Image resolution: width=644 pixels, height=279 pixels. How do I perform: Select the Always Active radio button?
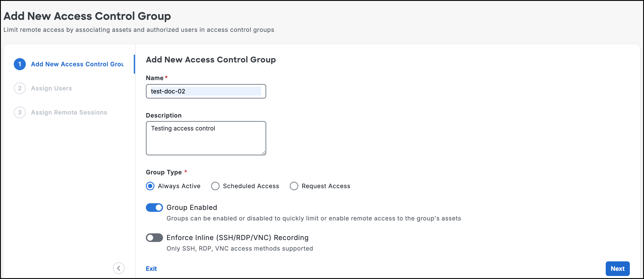150,186
